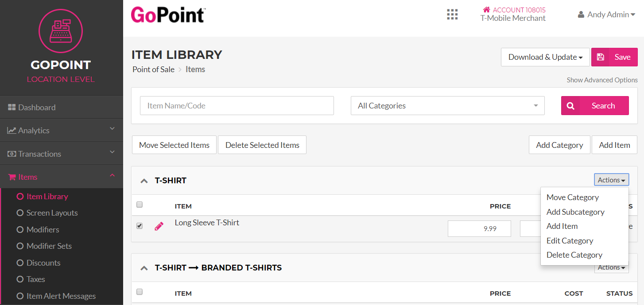
Task: Select the cash register icon above GOPOINT
Action: [61, 31]
